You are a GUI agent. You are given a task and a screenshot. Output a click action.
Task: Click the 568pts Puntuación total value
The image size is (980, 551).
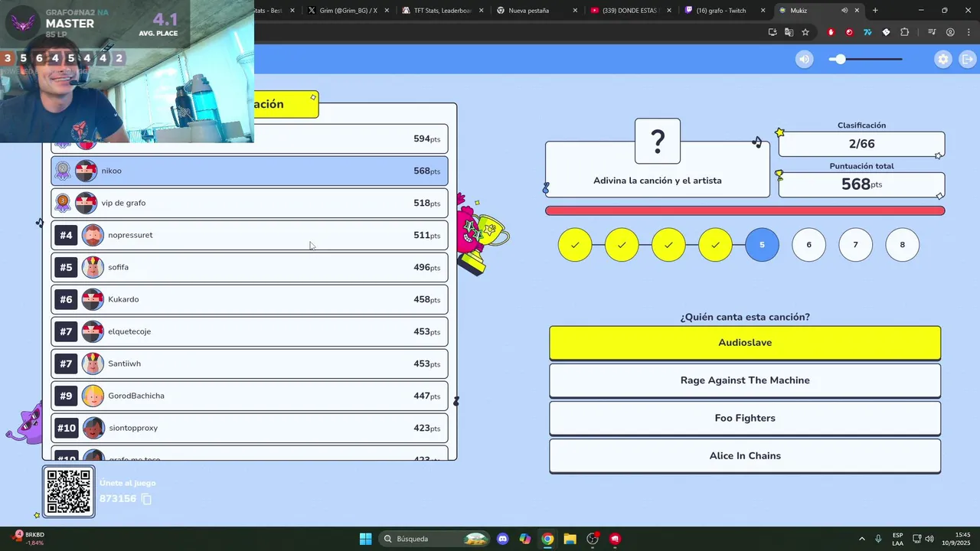click(x=861, y=184)
